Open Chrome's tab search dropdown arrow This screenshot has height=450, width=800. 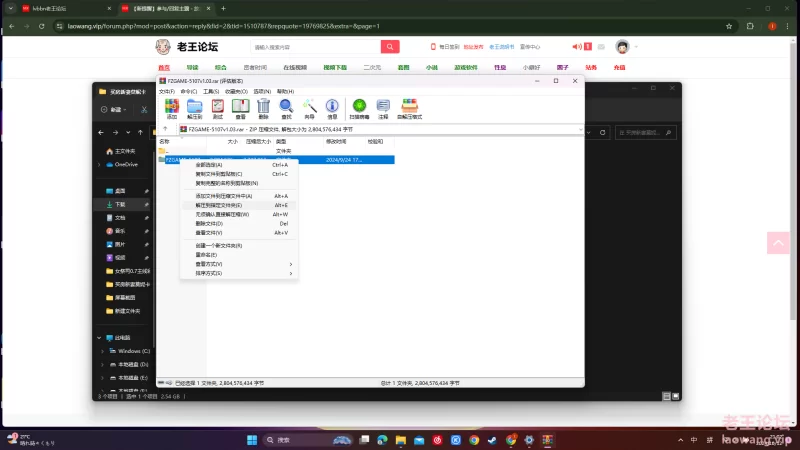tap(11, 8)
